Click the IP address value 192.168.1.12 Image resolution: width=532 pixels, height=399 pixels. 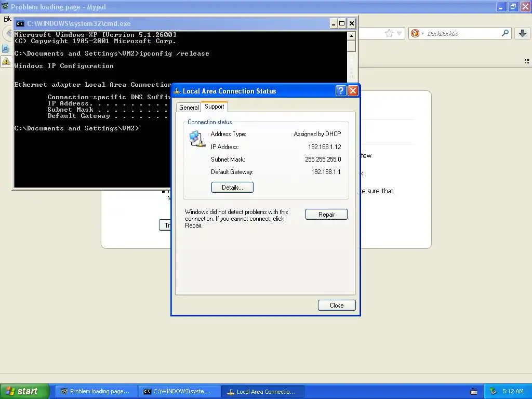tap(324, 147)
